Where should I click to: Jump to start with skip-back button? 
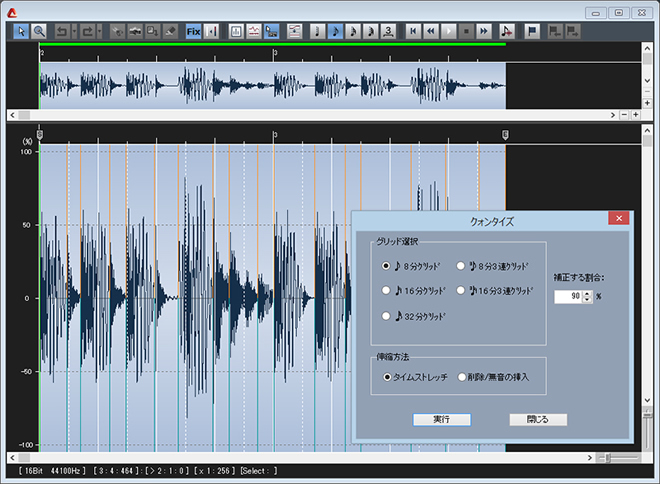point(413,31)
